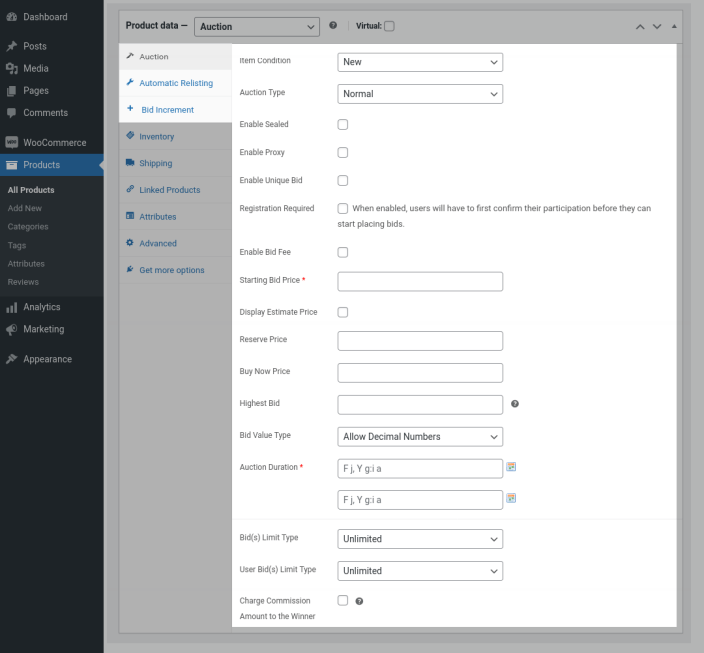Click the calendar icon for auction end date
Image resolution: width=704 pixels, height=653 pixels.
pos(511,498)
